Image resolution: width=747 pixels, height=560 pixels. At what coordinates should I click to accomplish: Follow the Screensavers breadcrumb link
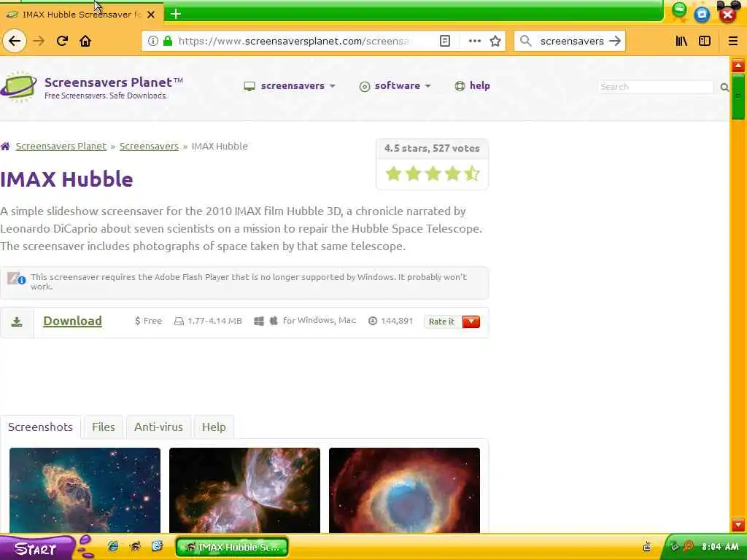149,146
